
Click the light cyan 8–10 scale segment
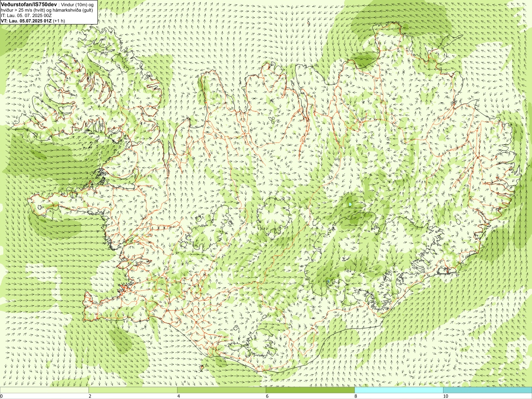(399, 390)
